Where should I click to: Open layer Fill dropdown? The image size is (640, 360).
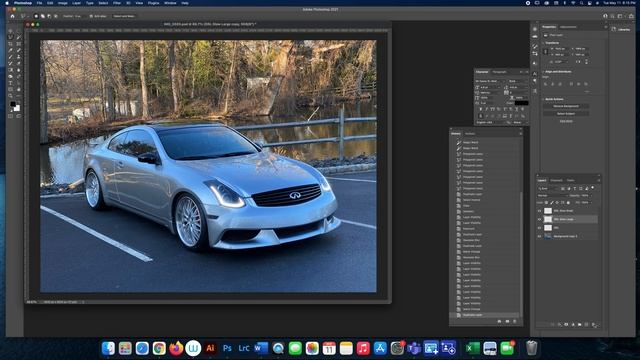pos(587,202)
